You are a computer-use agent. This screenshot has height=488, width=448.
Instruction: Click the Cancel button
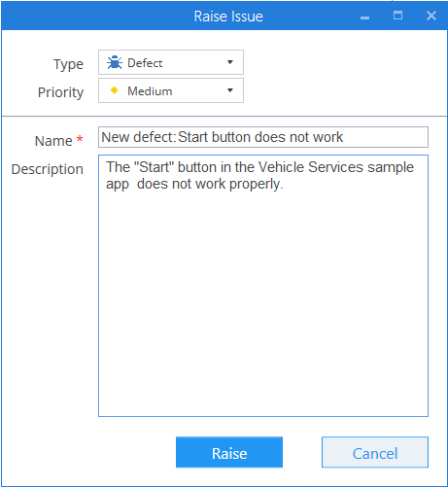(375, 452)
